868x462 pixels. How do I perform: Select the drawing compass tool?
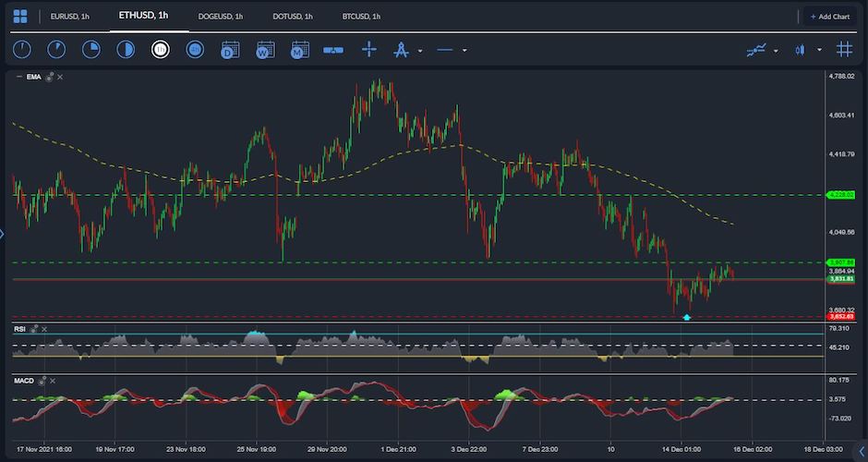click(401, 50)
